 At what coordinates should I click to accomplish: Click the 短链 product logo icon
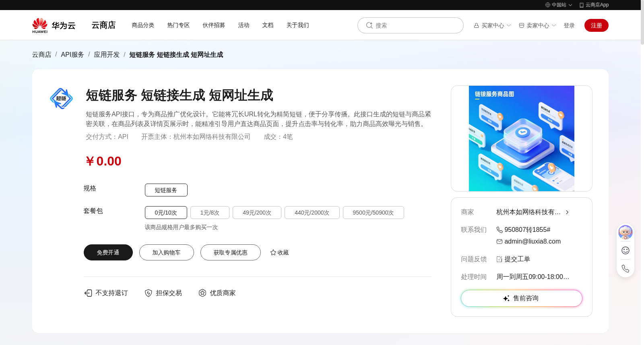(61, 99)
